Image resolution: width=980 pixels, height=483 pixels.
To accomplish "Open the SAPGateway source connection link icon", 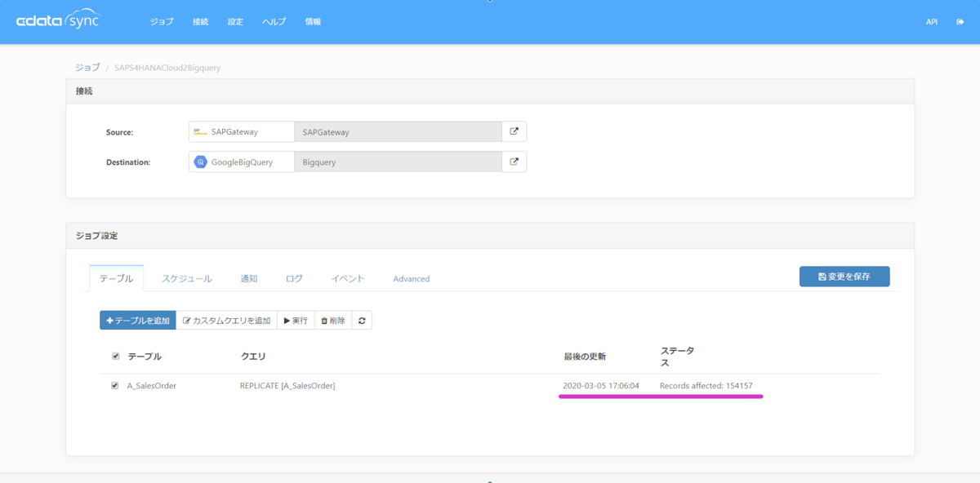I will point(514,131).
